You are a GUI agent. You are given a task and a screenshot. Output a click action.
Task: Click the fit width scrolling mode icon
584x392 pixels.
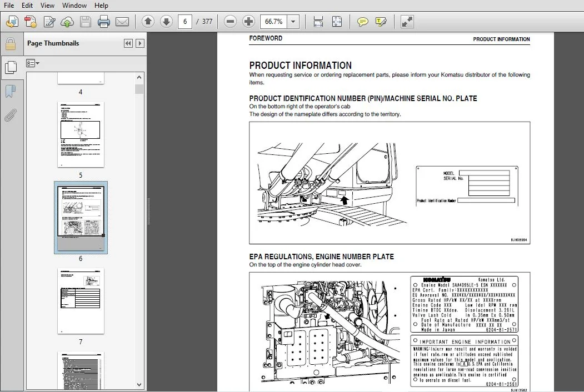(x=318, y=22)
